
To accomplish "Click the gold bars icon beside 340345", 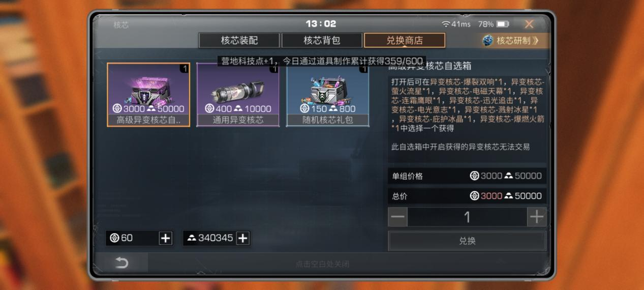I will [x=192, y=238].
